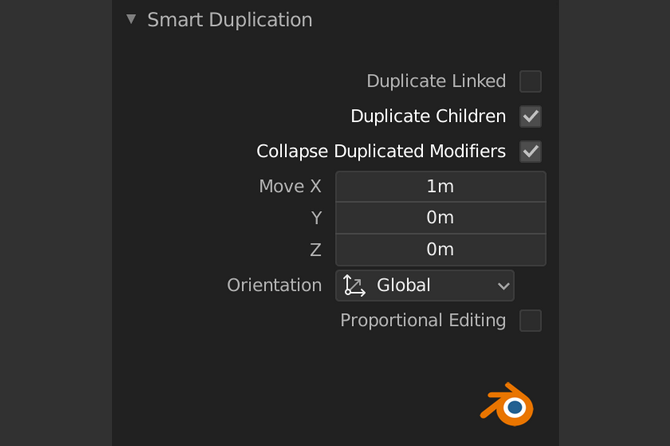Open the Orientation Global dropdown

424,285
